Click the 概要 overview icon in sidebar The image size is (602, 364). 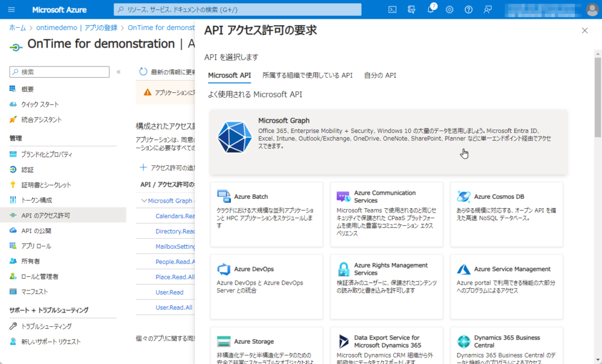[13, 89]
